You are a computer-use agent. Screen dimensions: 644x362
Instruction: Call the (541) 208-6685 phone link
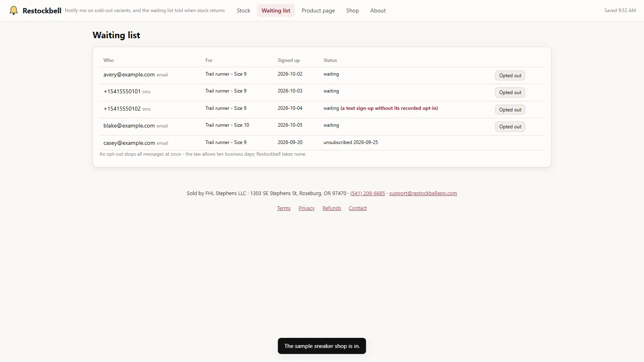coord(367,193)
